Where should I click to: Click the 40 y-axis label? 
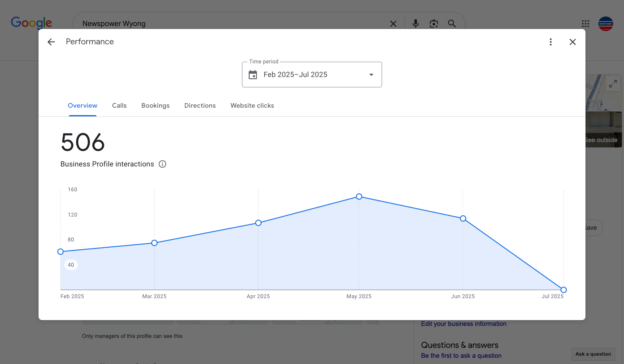click(x=71, y=265)
